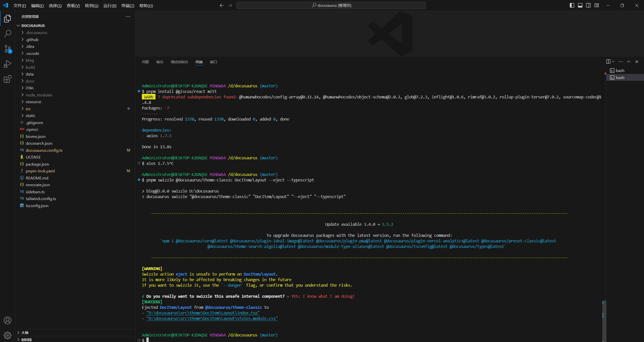Image resolution: width=644 pixels, height=342 pixels.
Task: Toggle the secondary side bar layout icon
Action: [588, 5]
